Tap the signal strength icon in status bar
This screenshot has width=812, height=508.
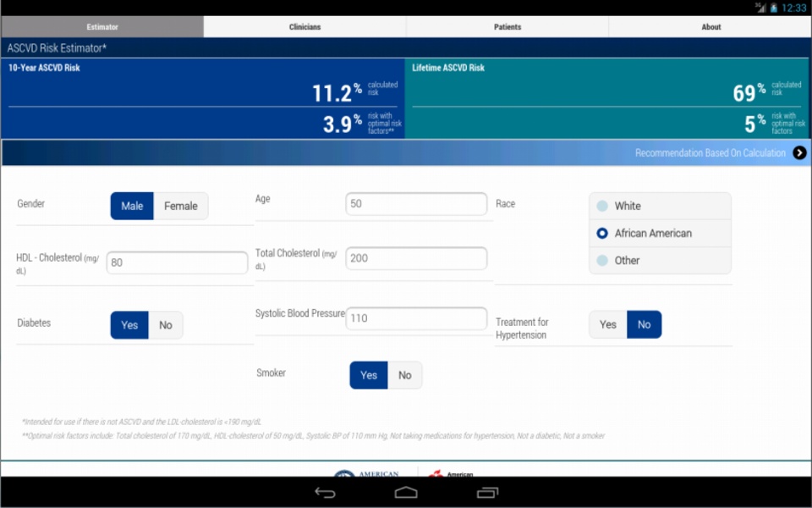click(760, 8)
